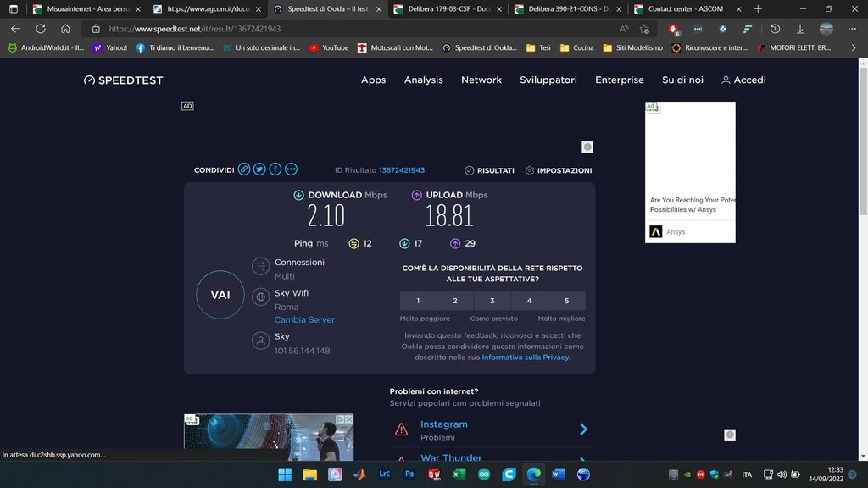Open the Sviluppatori menu
This screenshot has width=868, height=488.
tap(548, 80)
